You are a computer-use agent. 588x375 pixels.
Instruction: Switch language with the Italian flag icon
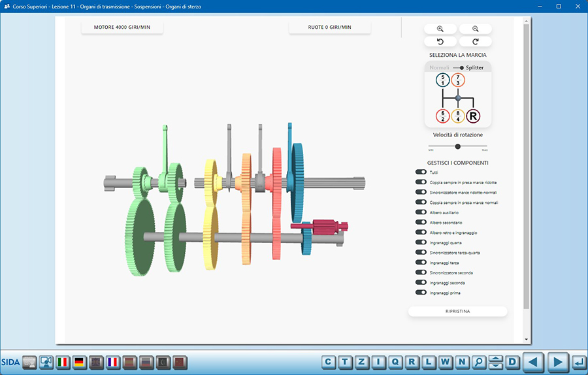tap(63, 361)
